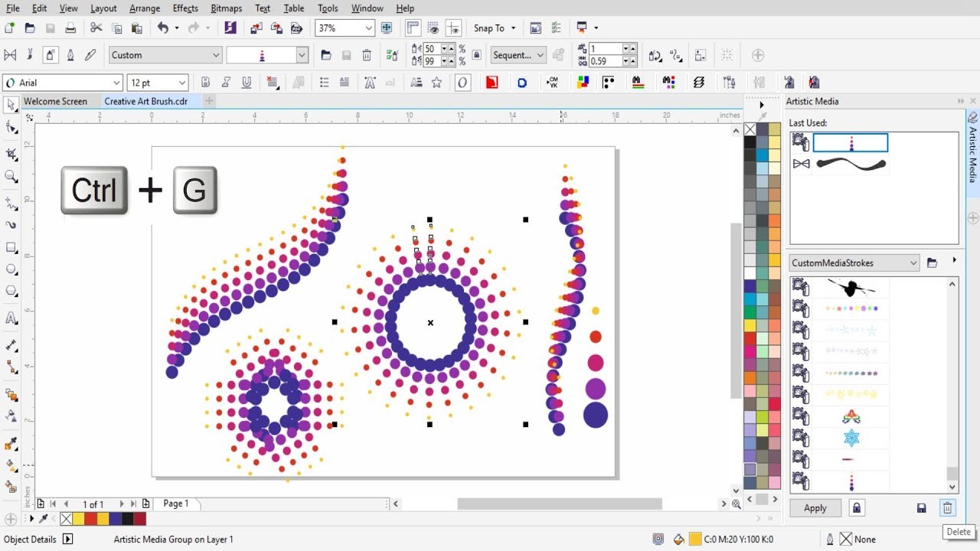Add a new document tab with plus

[209, 101]
